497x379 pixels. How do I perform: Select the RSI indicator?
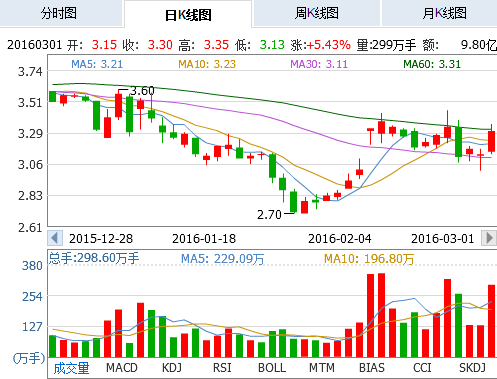[222, 368]
